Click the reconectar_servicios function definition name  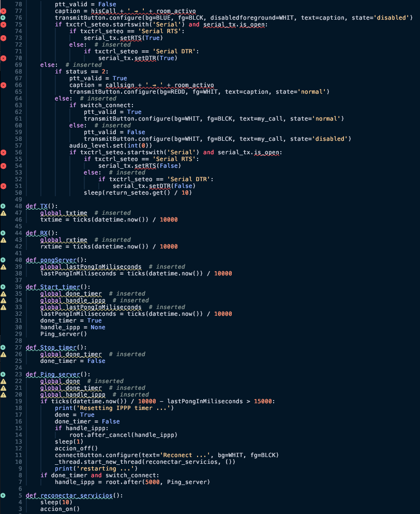pyautogui.click(x=77, y=496)
